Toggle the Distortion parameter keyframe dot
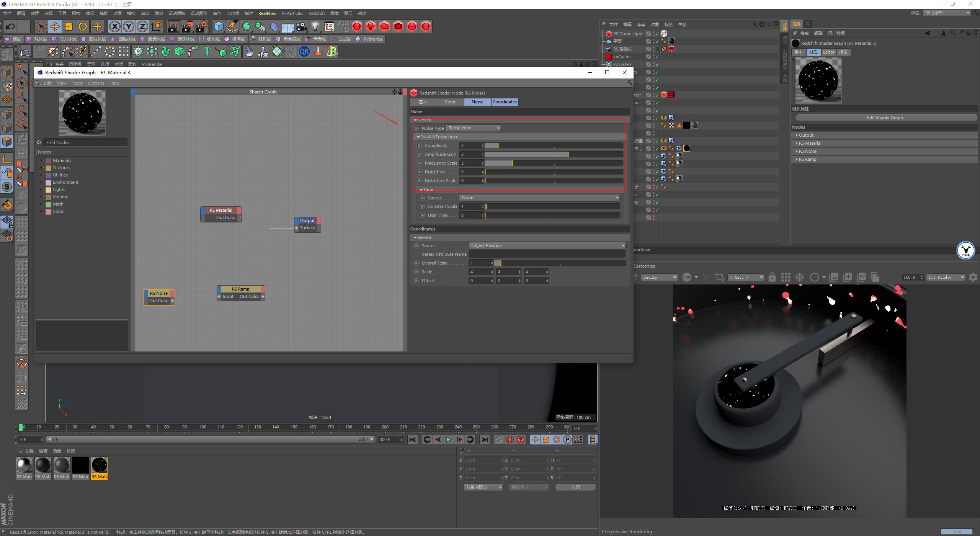Screen dimensions: 980x536 [x=419, y=172]
